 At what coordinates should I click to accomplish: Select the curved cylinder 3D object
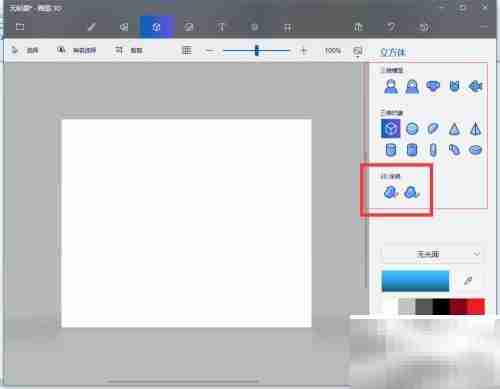pyautogui.click(x=454, y=150)
